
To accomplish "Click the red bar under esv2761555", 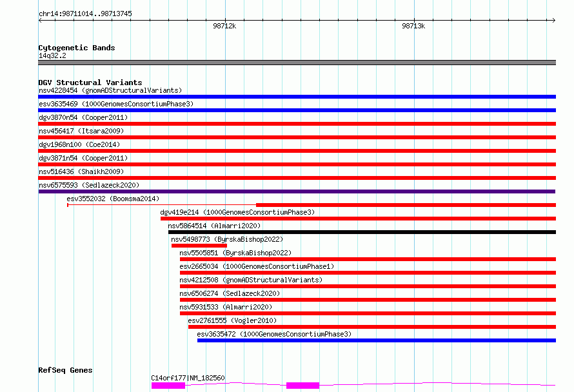I will 372,328.
